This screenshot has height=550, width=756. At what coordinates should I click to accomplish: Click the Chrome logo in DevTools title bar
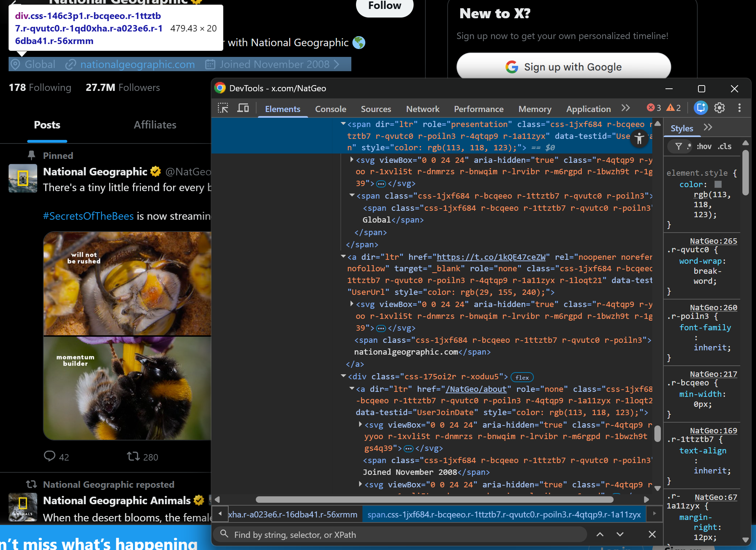coord(220,88)
